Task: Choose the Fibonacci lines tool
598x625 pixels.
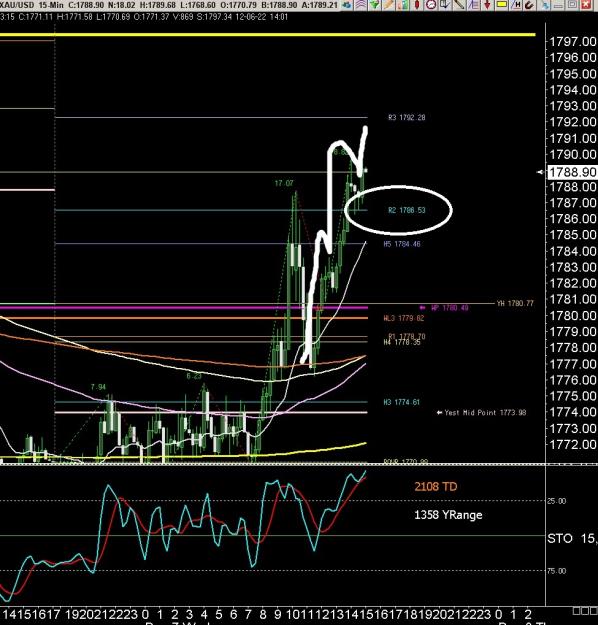Action: tap(473, 5)
